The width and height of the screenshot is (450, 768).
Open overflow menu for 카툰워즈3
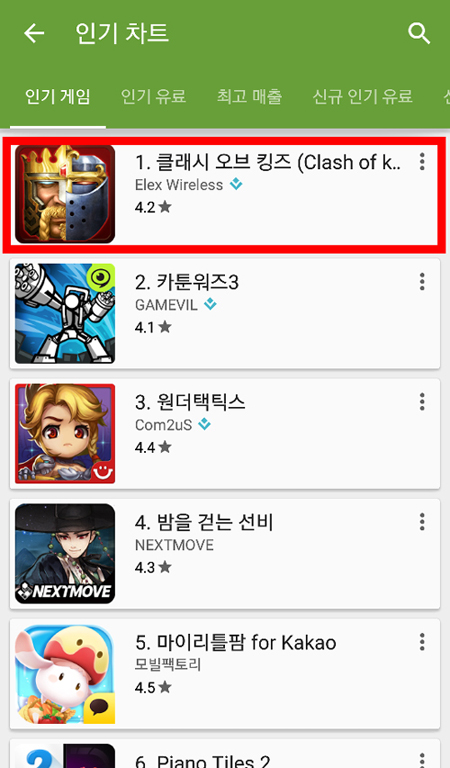pyautogui.click(x=422, y=282)
